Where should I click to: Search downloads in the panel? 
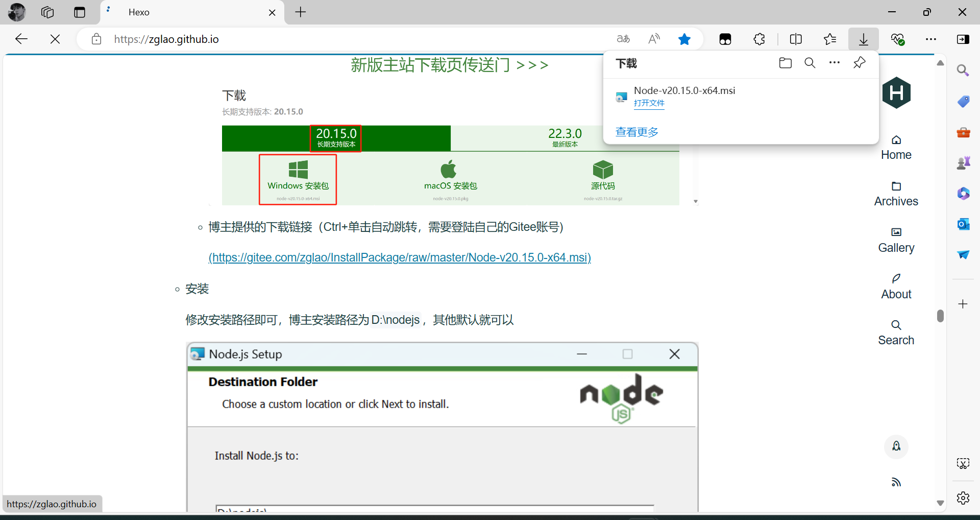(810, 63)
